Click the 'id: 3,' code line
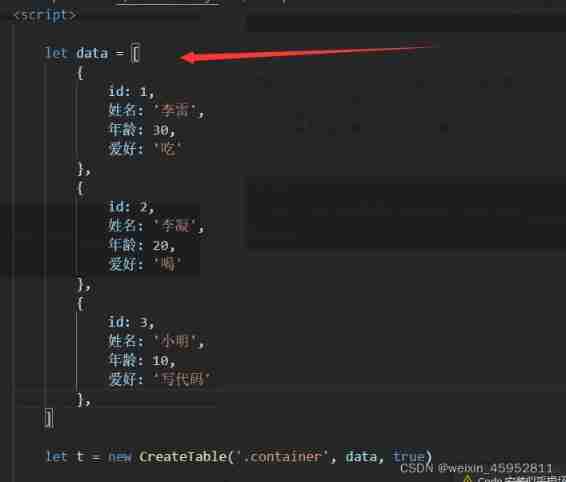The height and width of the screenshot is (482, 566). (131, 322)
